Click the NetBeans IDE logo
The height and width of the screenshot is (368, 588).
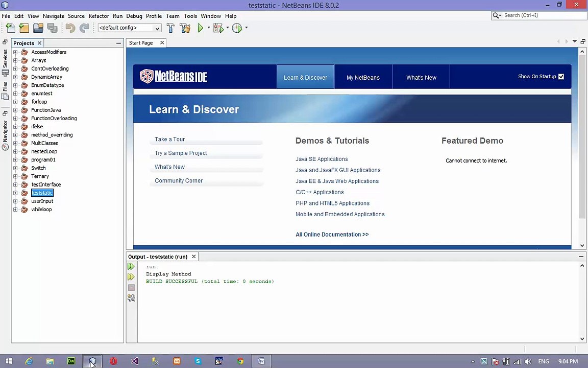pyautogui.click(x=174, y=76)
